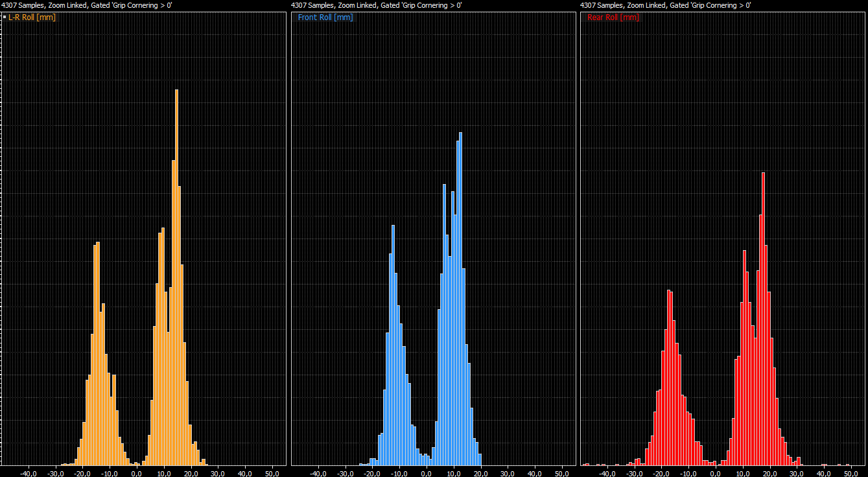Select the red 'Rear Roll [mm]' channel label
The height and width of the screenshot is (477, 868).
pos(613,17)
